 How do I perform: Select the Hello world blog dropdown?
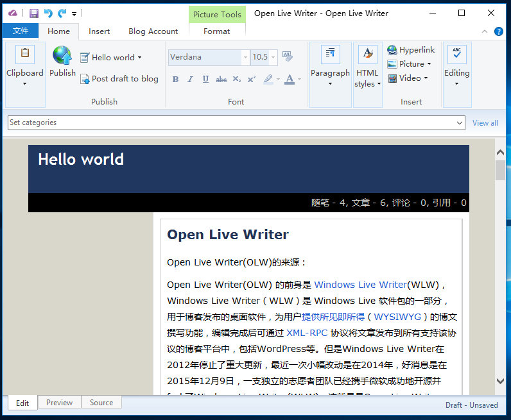111,58
